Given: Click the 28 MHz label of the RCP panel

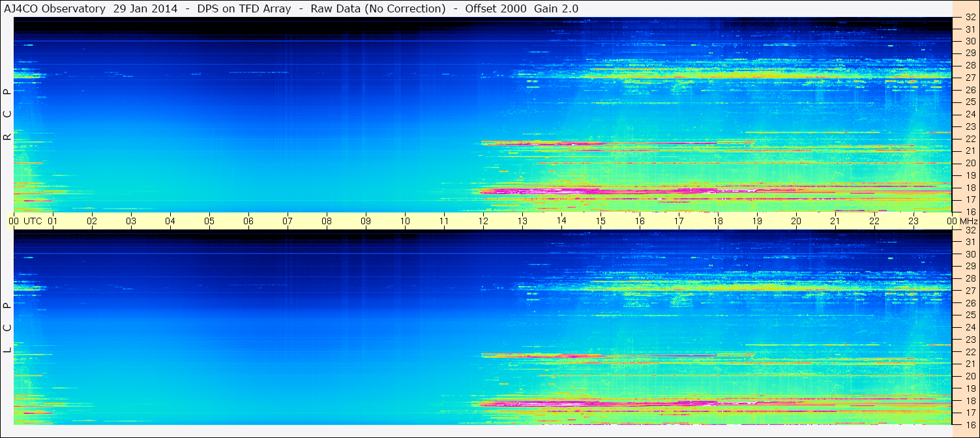Looking at the screenshot, I should (x=970, y=65).
